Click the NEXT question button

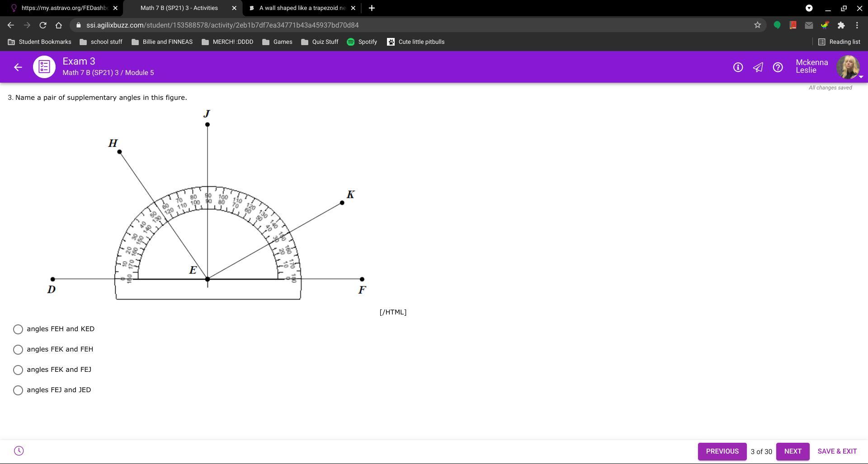793,451
